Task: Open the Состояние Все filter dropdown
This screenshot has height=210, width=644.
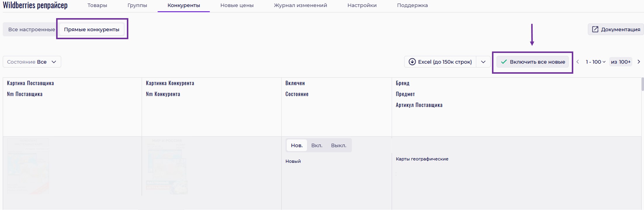Action: 32,62
